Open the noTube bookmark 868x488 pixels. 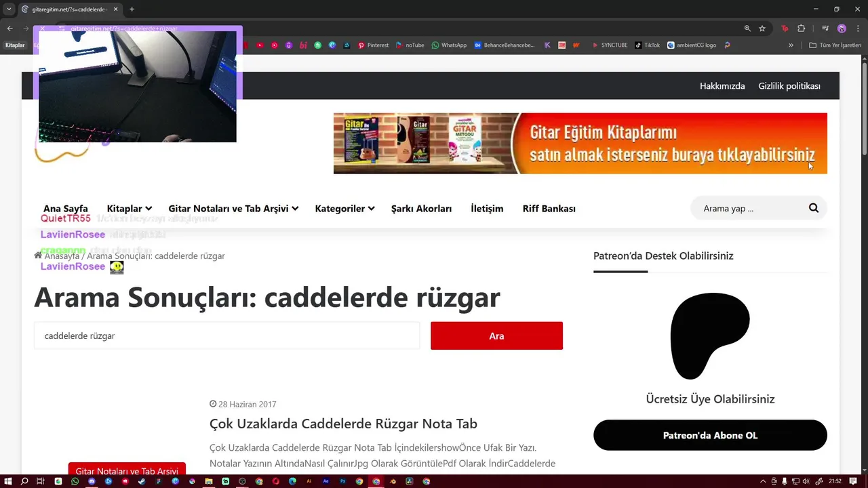(410, 45)
